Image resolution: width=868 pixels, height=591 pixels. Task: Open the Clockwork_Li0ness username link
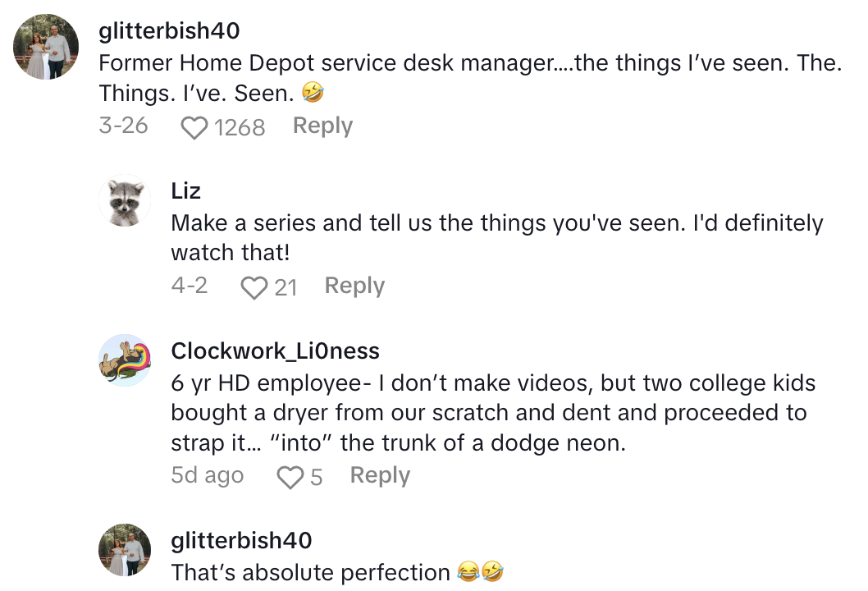[275, 351]
